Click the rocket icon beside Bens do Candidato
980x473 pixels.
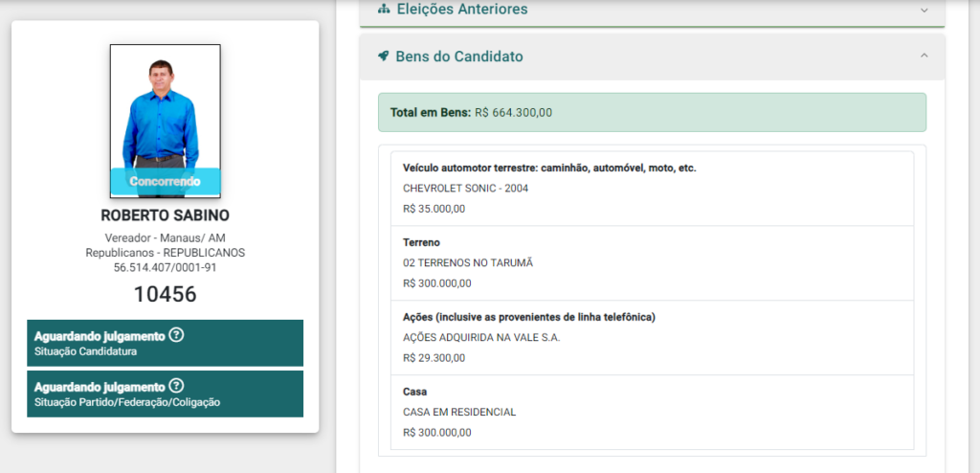pos(384,56)
